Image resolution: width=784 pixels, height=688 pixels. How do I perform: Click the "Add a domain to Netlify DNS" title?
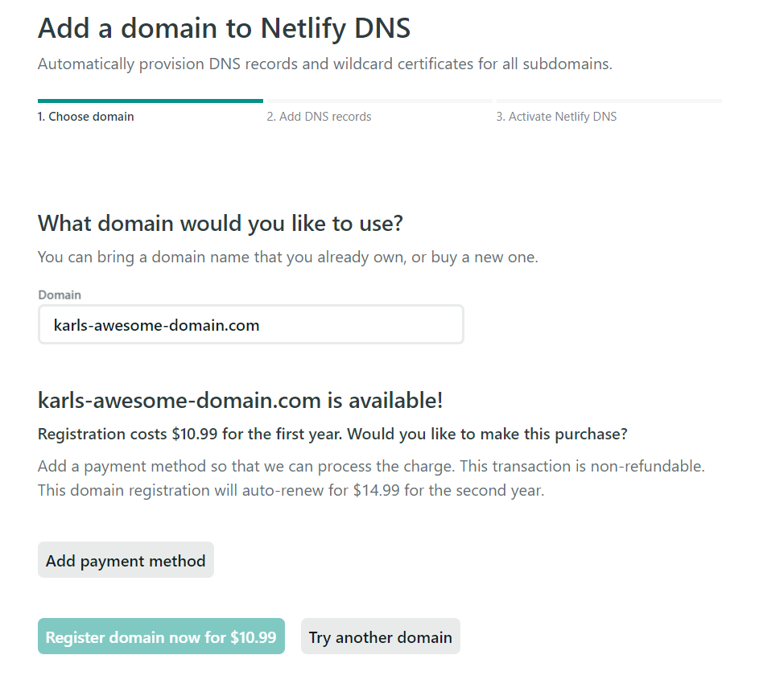224,29
